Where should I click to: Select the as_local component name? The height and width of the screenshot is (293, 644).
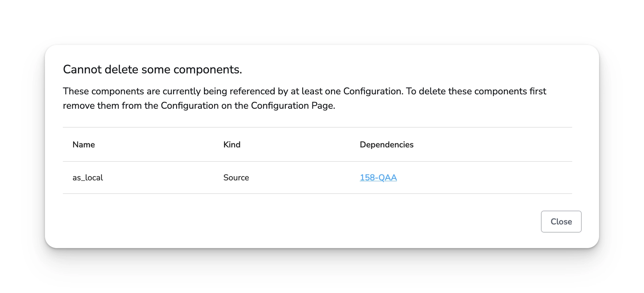pos(88,178)
